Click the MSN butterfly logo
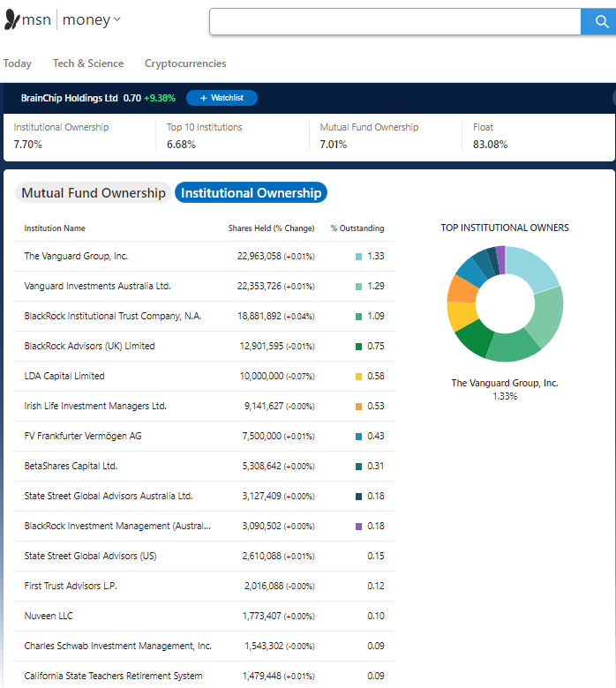 coord(12,19)
